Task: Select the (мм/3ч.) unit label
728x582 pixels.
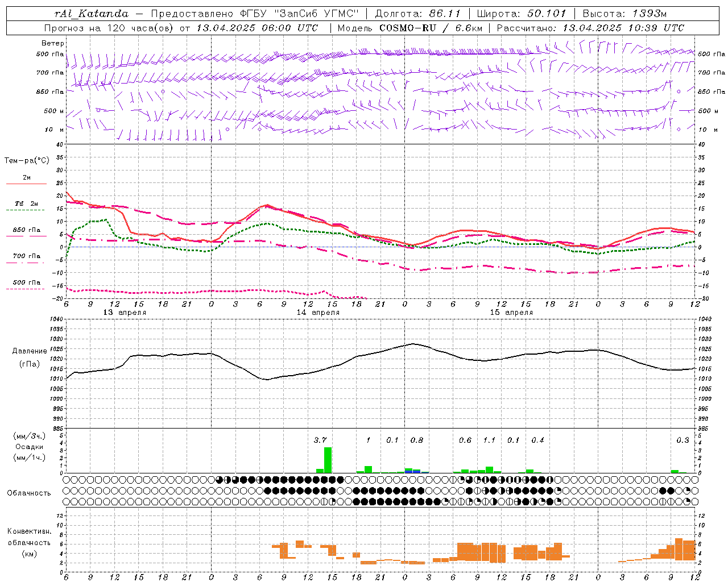Action: (30, 436)
